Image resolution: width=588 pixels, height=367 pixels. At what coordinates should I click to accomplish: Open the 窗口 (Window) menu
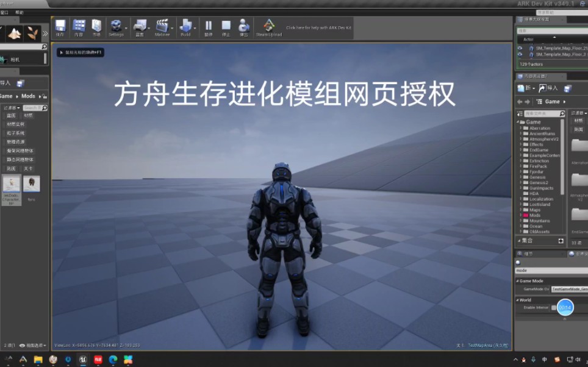coord(4,12)
